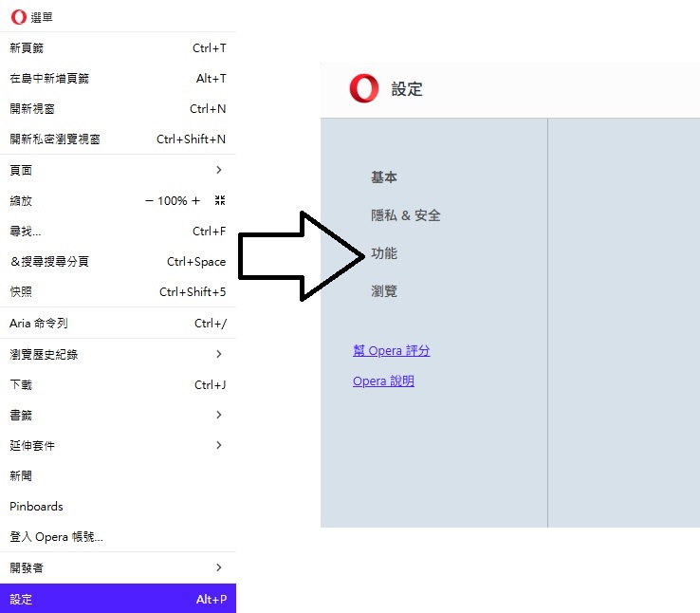Expand the 延伸套件 submenu arrow
700x613 pixels.
219,445
